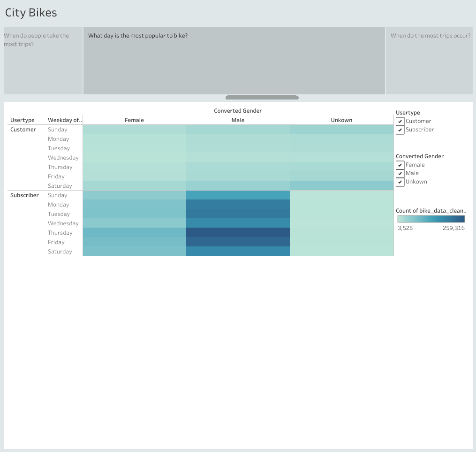Image resolution: width=476 pixels, height=452 pixels.
Task: Click Subscriber Wednesday Male heatmap cell
Action: click(238, 223)
